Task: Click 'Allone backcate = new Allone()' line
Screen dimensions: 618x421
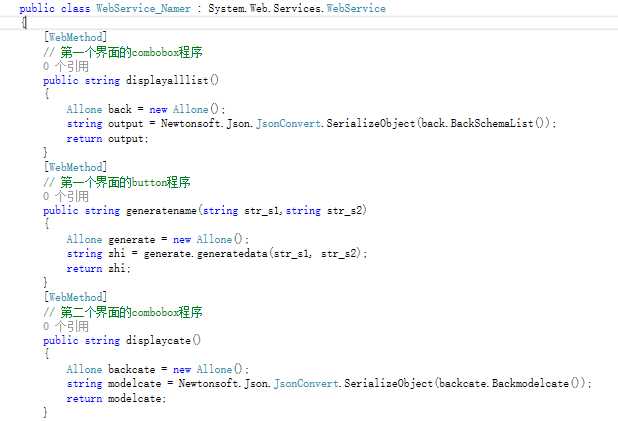Action: tap(158, 369)
